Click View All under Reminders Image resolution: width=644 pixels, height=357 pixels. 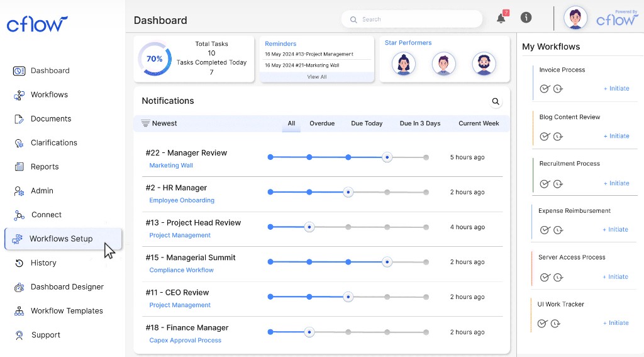[317, 77]
